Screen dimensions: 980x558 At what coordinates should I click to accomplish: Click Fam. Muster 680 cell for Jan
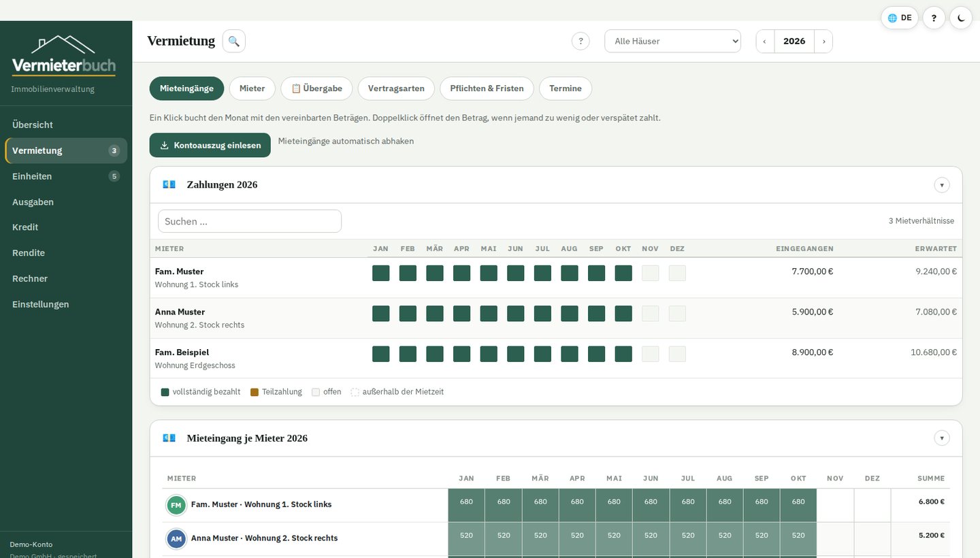point(466,505)
